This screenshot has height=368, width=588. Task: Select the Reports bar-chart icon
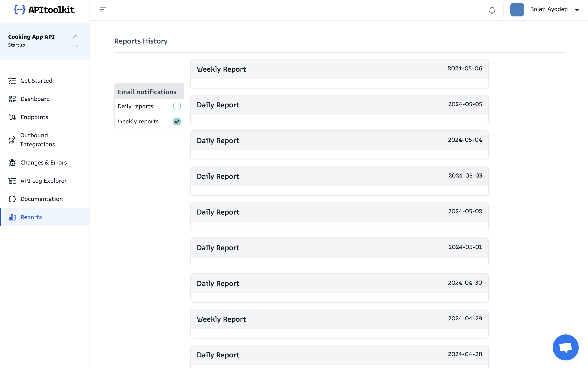tap(12, 217)
